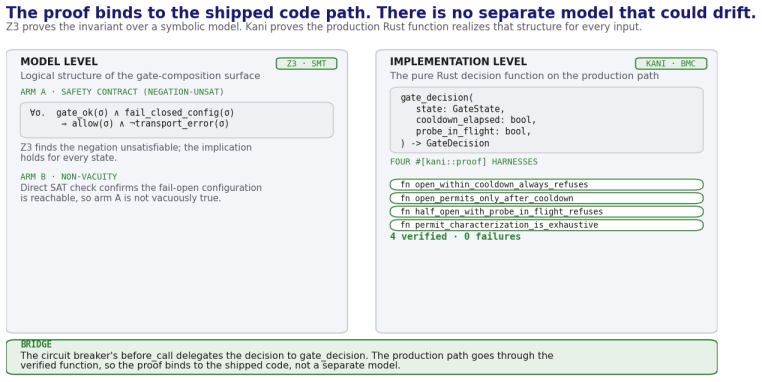762x382 pixels.
Task: Click '4 verified · 0 failures' status
Action: point(455,237)
